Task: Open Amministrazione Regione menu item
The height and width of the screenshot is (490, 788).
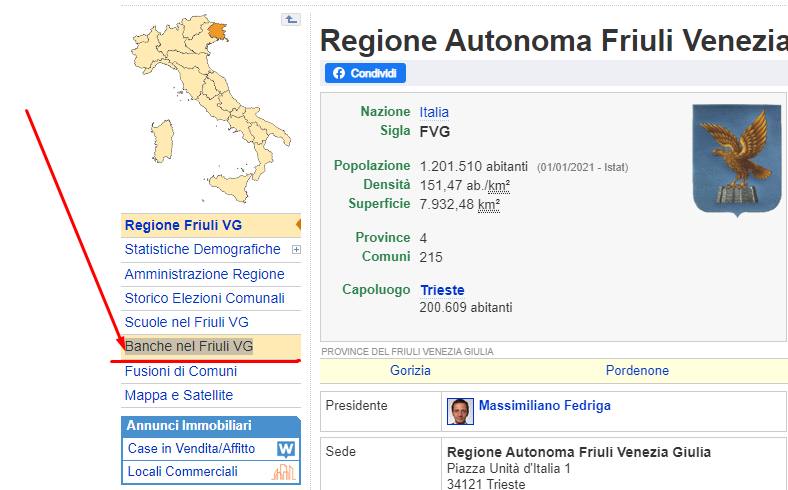Action: point(204,274)
